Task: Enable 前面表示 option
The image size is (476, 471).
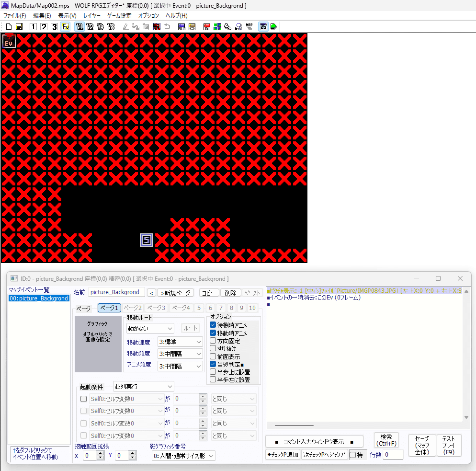Action: (213, 356)
